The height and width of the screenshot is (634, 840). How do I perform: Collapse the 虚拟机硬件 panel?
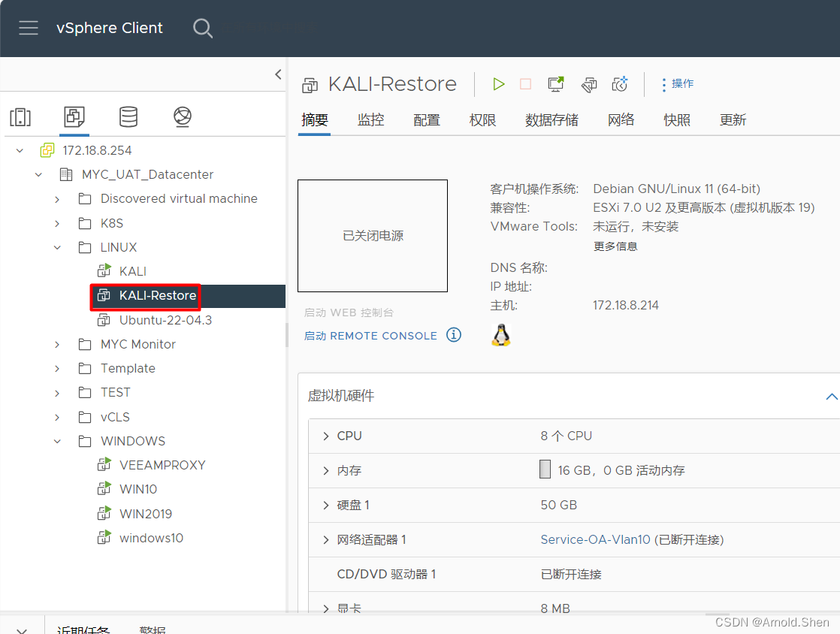(832, 397)
